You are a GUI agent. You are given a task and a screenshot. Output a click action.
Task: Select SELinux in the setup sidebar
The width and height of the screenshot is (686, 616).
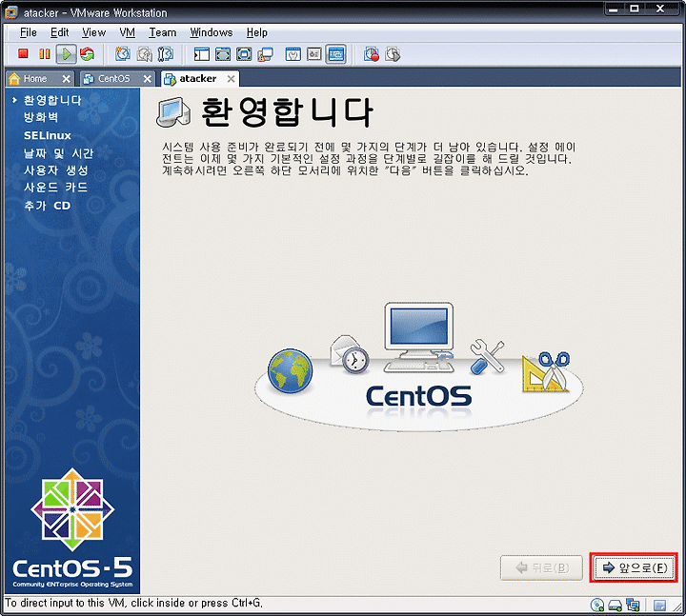[48, 135]
